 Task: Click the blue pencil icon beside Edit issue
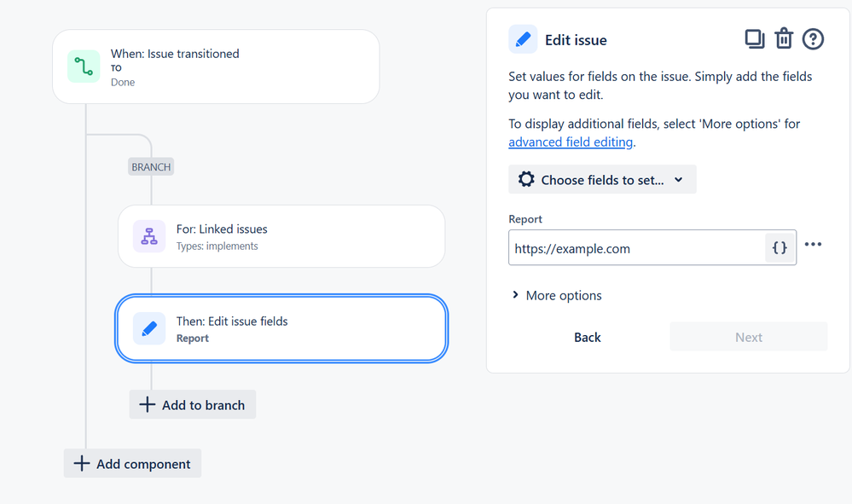pos(523,39)
